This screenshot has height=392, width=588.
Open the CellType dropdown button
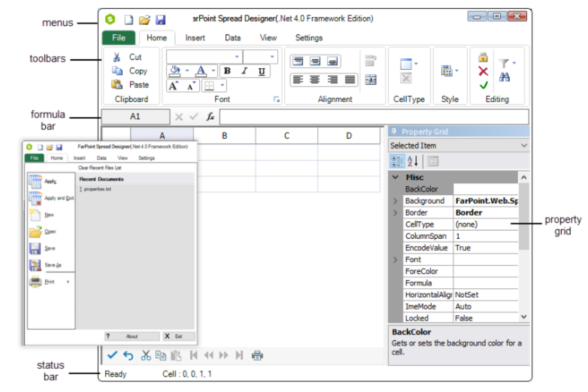pos(409,64)
